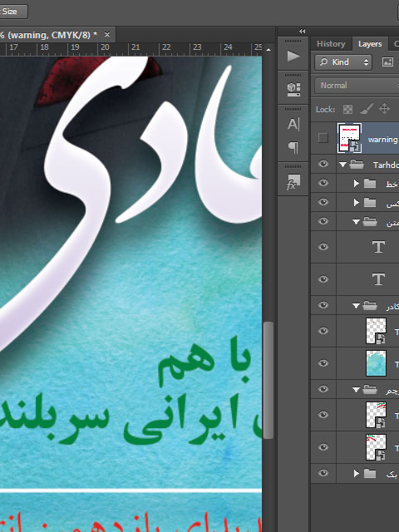
Task: Select the Layers tab
Action: pyautogui.click(x=370, y=44)
